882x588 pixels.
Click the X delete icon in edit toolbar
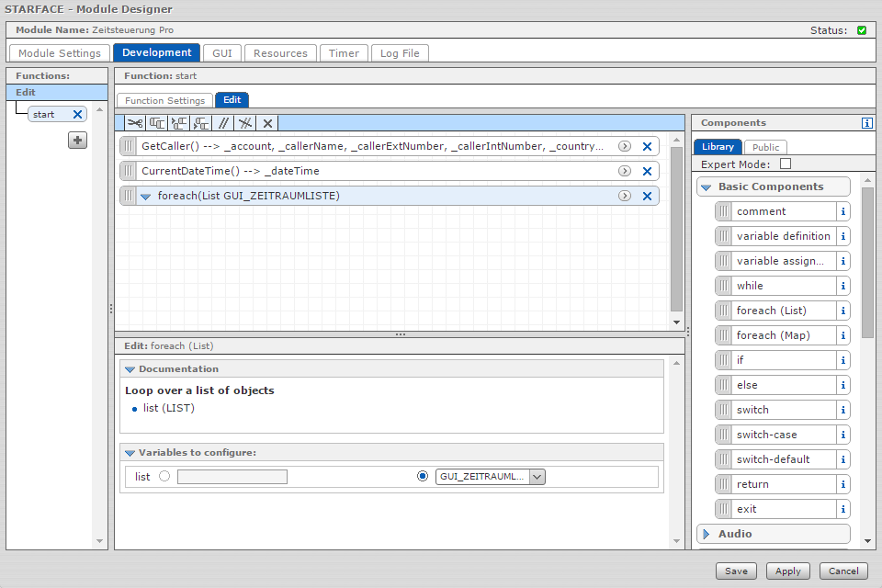pyautogui.click(x=267, y=123)
